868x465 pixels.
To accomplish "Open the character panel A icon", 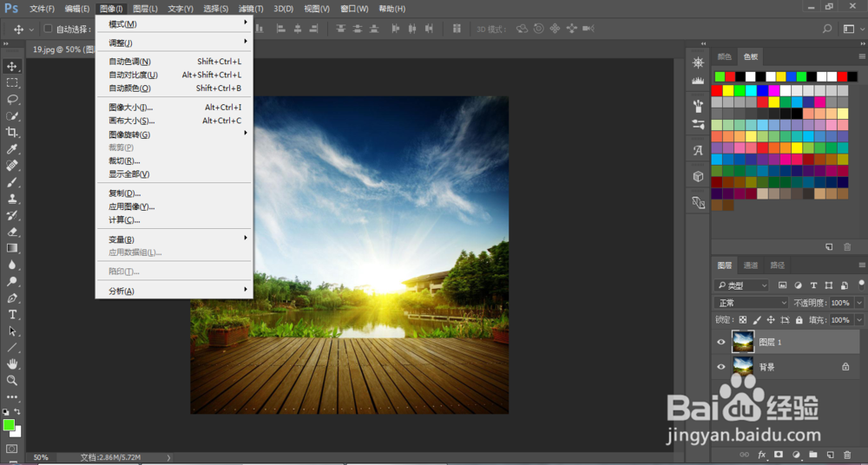I will [x=698, y=150].
